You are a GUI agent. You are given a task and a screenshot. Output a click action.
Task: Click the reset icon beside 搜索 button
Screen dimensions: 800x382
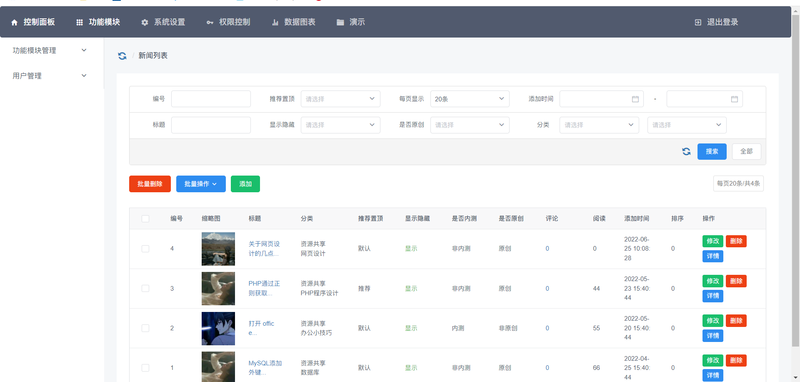click(686, 151)
